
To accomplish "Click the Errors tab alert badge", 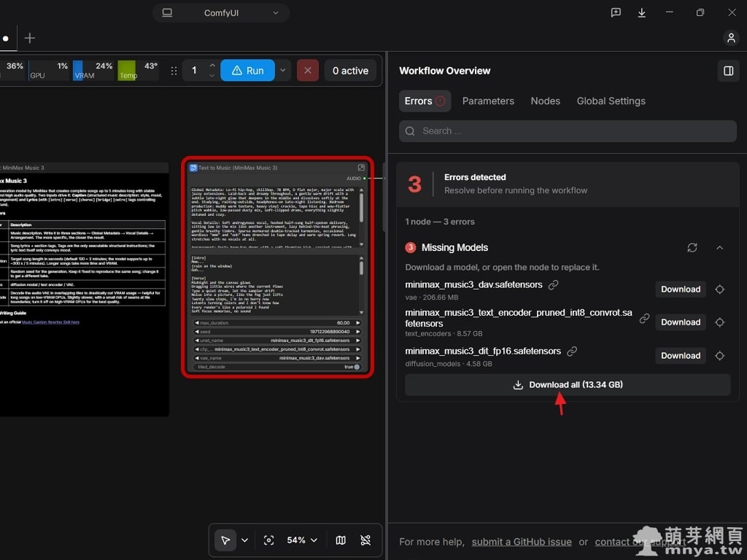I will [x=440, y=101].
